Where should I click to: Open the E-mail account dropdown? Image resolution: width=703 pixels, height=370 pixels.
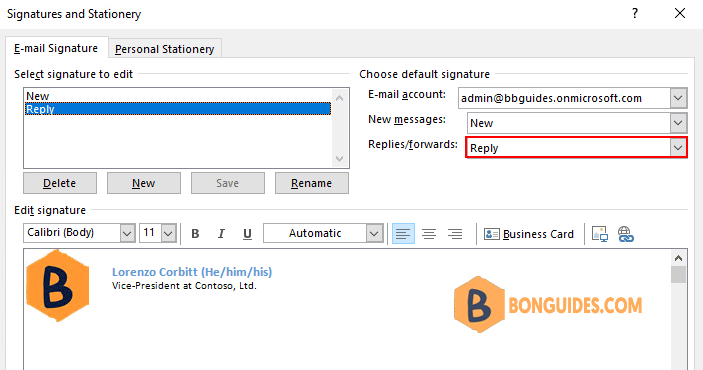[x=678, y=98]
